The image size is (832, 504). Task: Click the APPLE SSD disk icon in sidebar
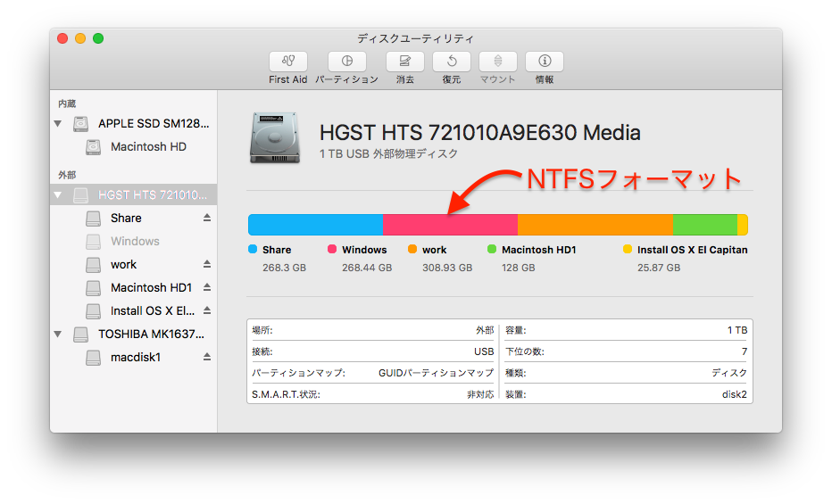(80, 123)
